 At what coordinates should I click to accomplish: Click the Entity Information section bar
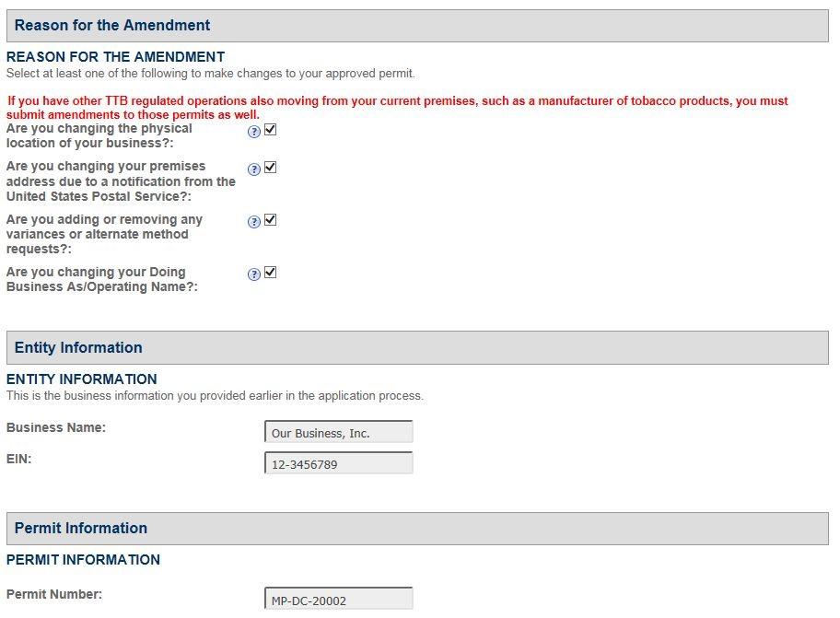(x=417, y=348)
